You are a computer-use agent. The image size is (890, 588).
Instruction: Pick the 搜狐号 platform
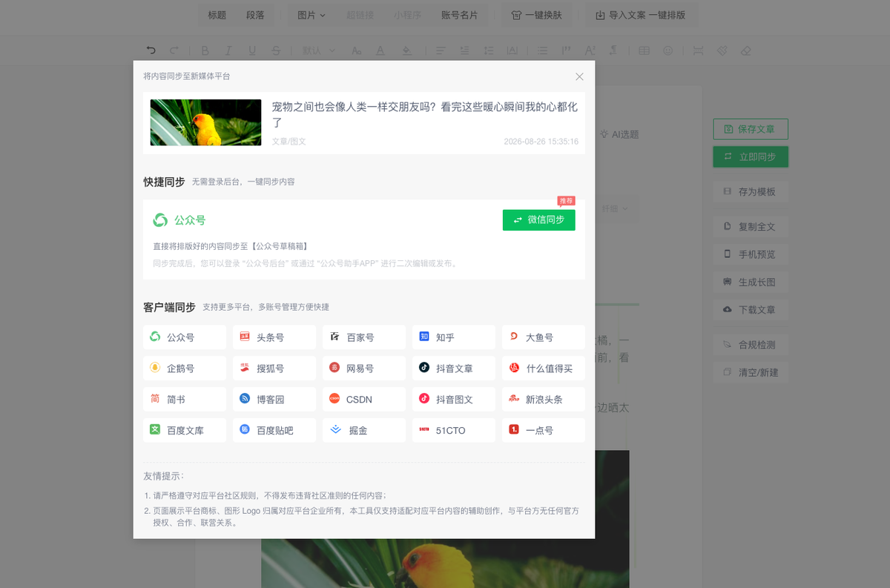[x=274, y=369]
